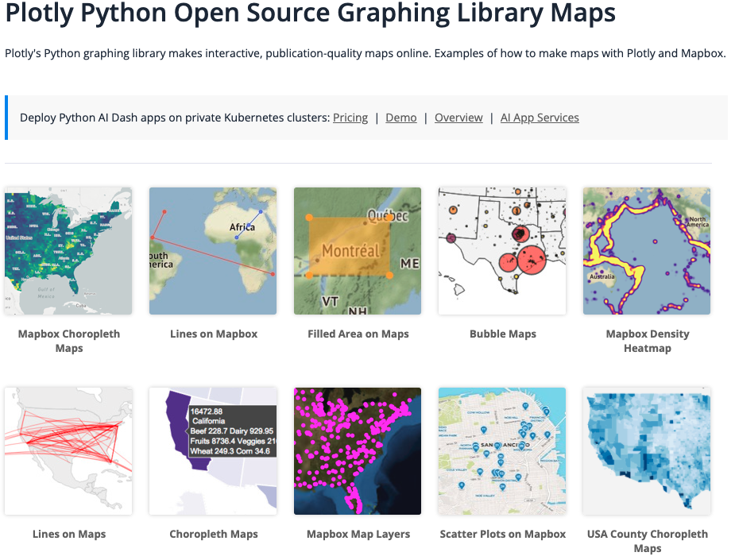
Task: Click the page heading 'Plotly Python Open Source Graphing Library Maps'
Action: 310,14
